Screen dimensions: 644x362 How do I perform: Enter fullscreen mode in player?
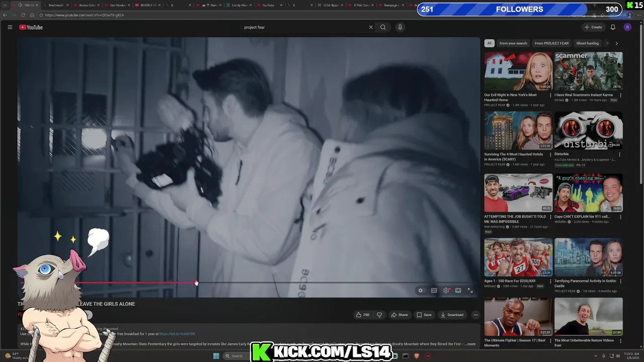pyautogui.click(x=470, y=291)
